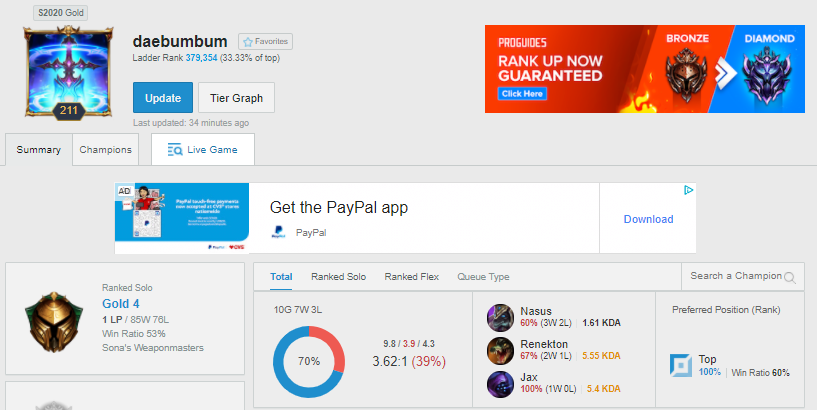Click the 3.62:1 KDA ratio text
817x410 pixels.
390,362
